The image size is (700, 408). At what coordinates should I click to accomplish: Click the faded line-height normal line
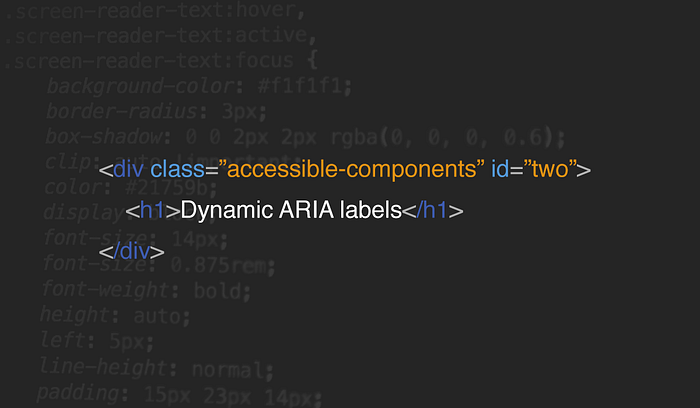pos(156,368)
